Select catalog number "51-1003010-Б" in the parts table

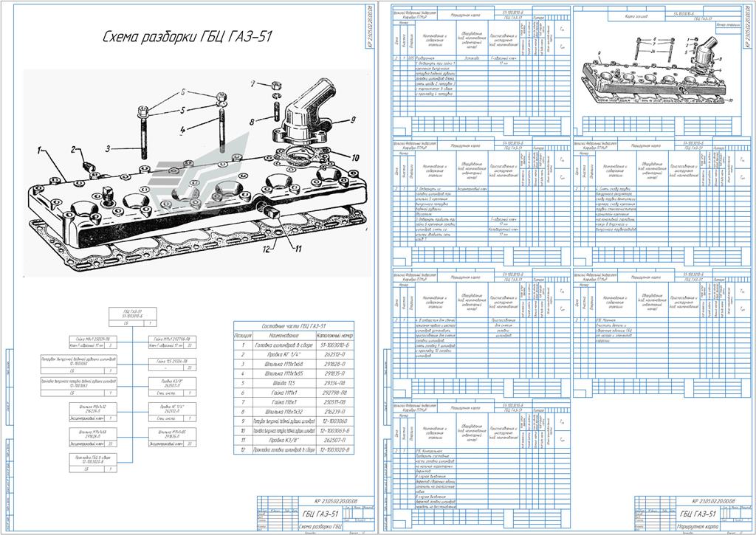tap(335, 345)
